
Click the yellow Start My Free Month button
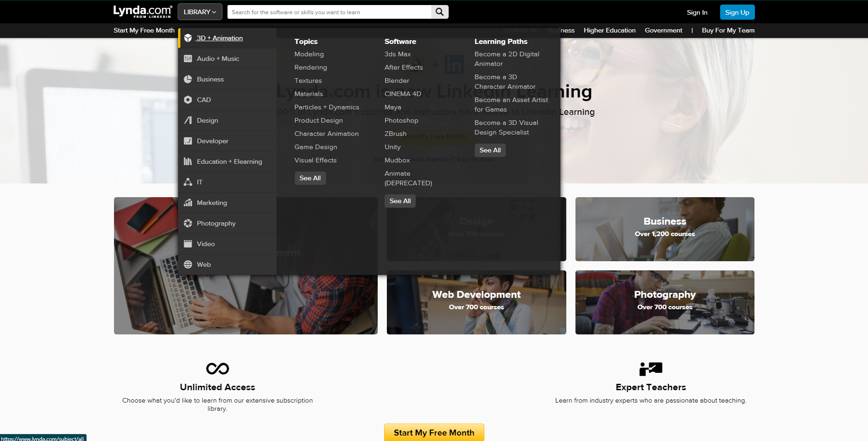pyautogui.click(x=434, y=432)
